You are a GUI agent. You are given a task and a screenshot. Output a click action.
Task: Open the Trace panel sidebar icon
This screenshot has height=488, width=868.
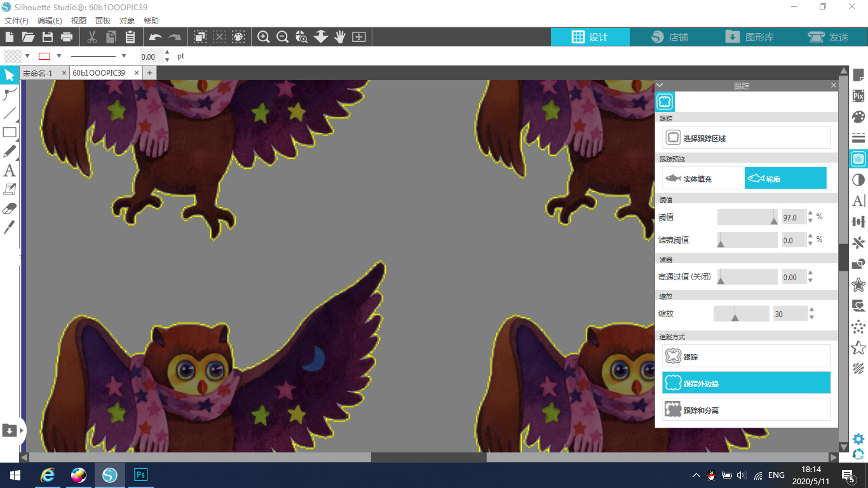pos(858,159)
